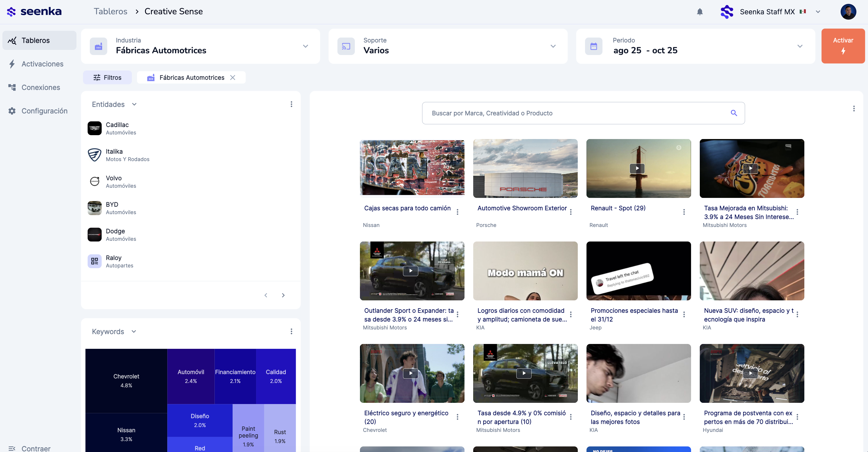868x452 pixels.
Task: Expand the Entidades chevron
Action: pyautogui.click(x=134, y=104)
